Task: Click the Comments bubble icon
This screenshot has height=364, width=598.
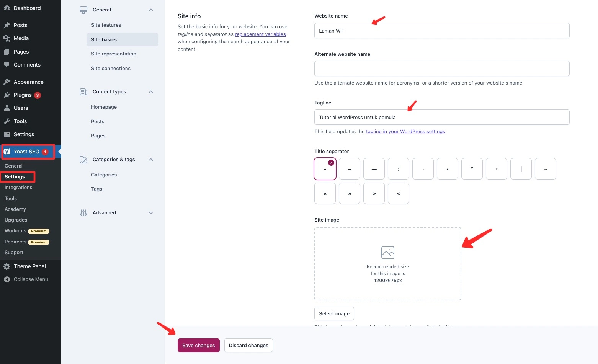Action: (x=7, y=65)
